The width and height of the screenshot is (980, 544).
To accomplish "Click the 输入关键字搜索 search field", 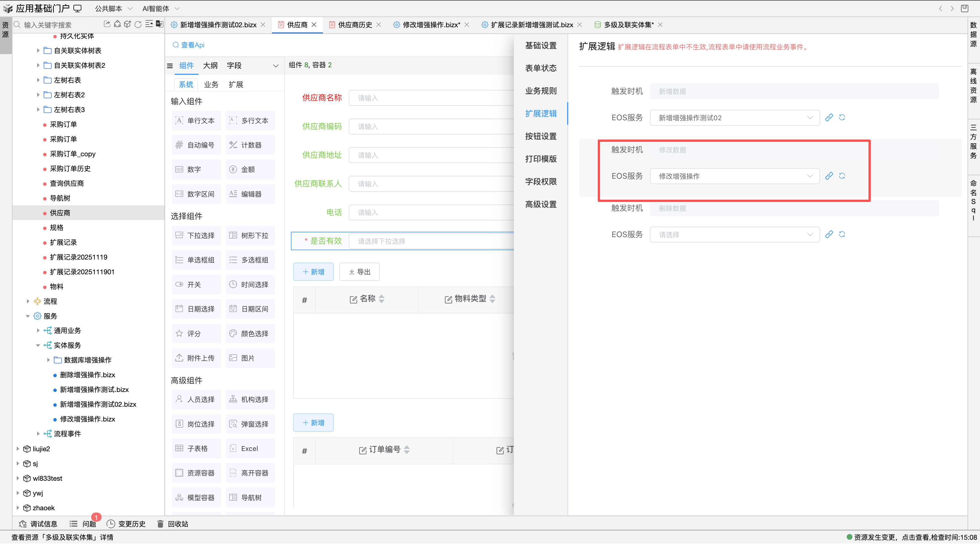I will 53,24.
